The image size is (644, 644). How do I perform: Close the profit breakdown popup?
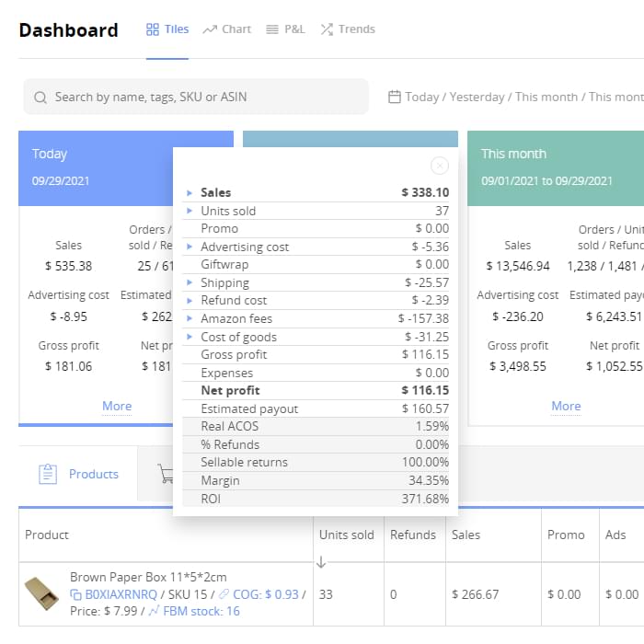point(440,166)
